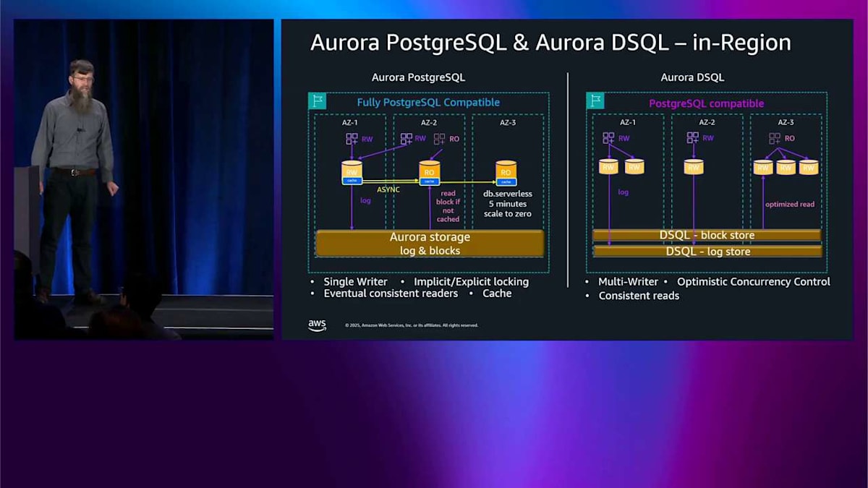Click 'Fully PostgreSQL Compatible' blue label
The height and width of the screenshot is (488, 868).
pyautogui.click(x=428, y=103)
